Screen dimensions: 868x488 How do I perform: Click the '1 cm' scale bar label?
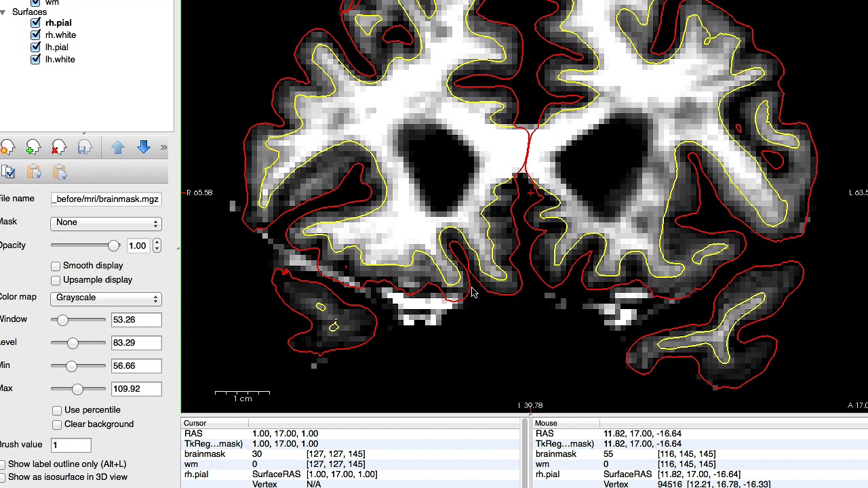coord(242,399)
